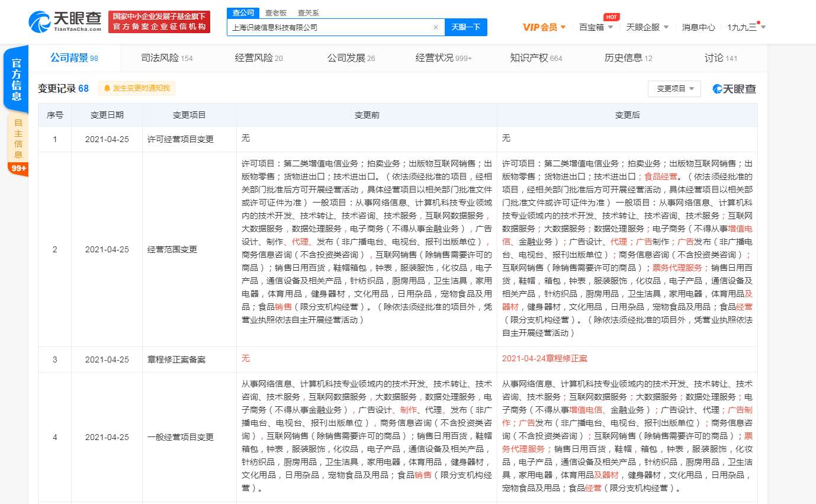This screenshot has width=816, height=504.
Task: Open the 司法风险 tab
Action: (x=167, y=58)
